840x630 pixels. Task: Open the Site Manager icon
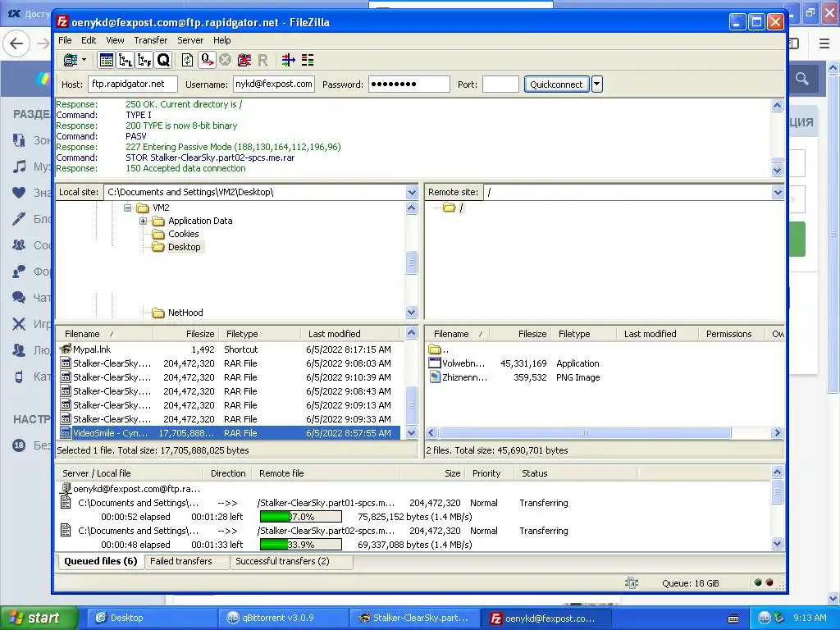[x=71, y=60]
